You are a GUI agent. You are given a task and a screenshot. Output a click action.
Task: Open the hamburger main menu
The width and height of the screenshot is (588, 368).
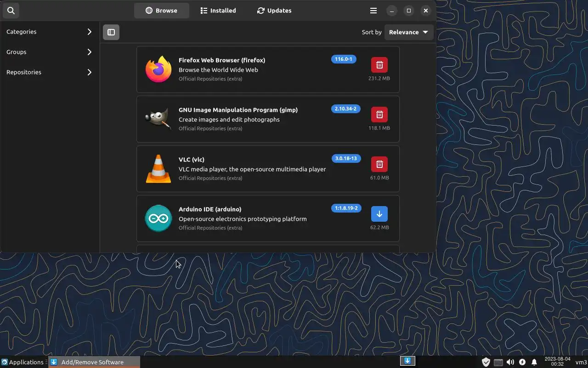pyautogui.click(x=373, y=11)
